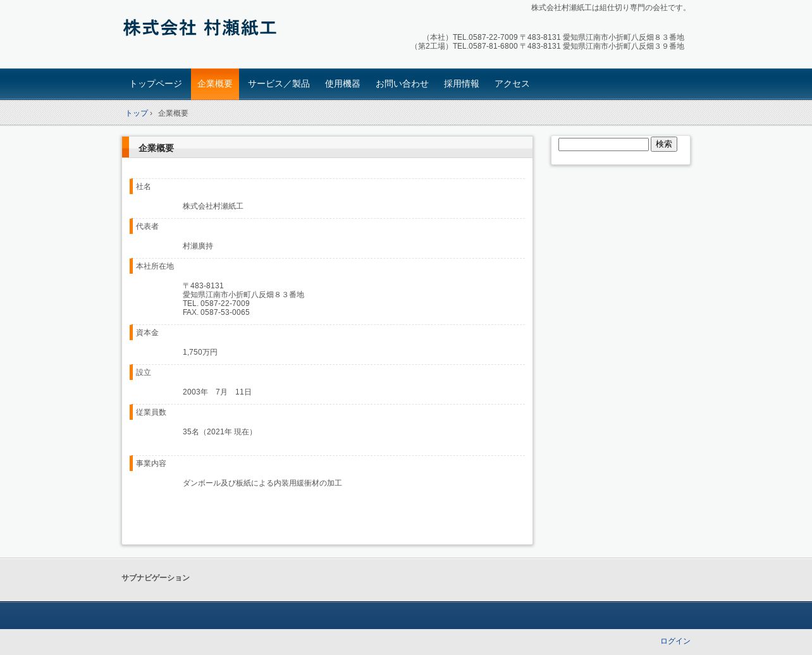Open the お問い合わせ menu item

(402, 84)
